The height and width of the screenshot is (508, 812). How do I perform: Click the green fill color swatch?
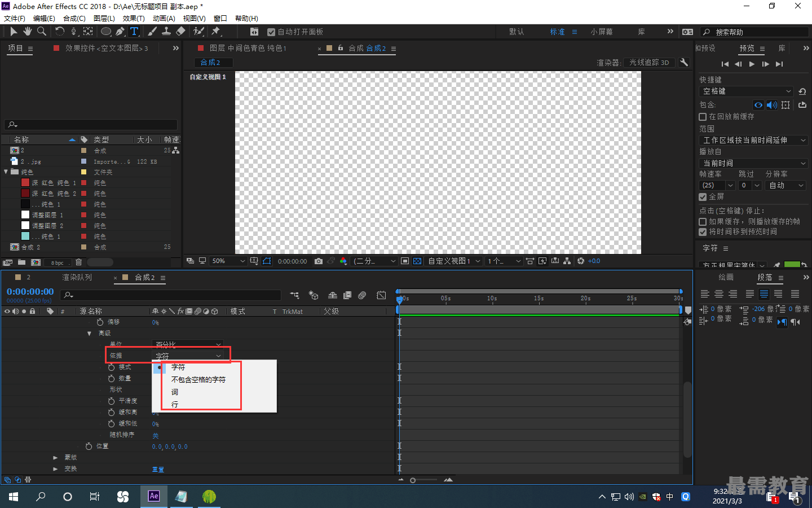[792, 265]
